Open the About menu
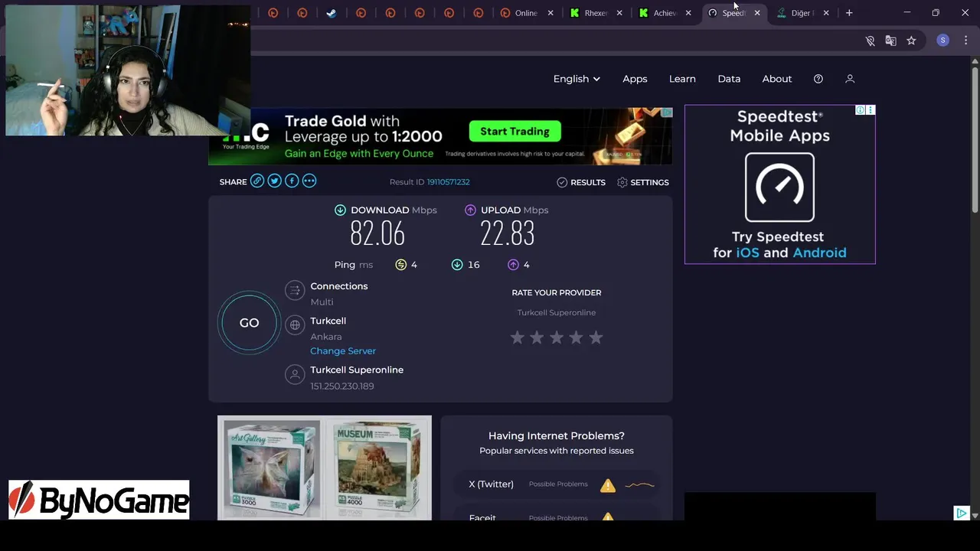This screenshot has width=980, height=551. [x=777, y=79]
